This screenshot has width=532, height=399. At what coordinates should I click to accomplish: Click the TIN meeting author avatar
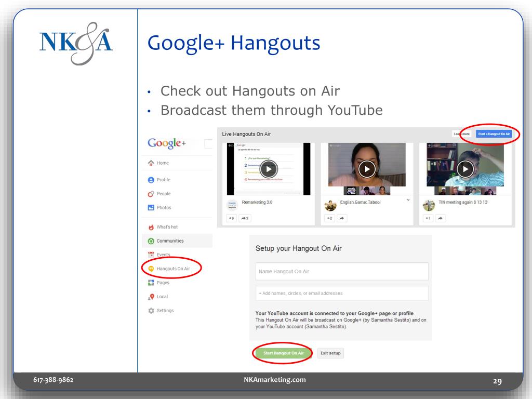429,205
